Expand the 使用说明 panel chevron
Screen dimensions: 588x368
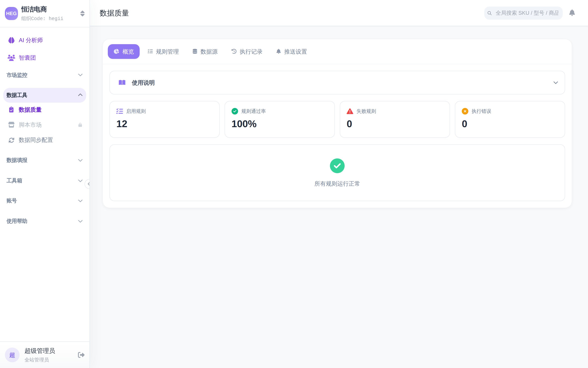coord(556,83)
